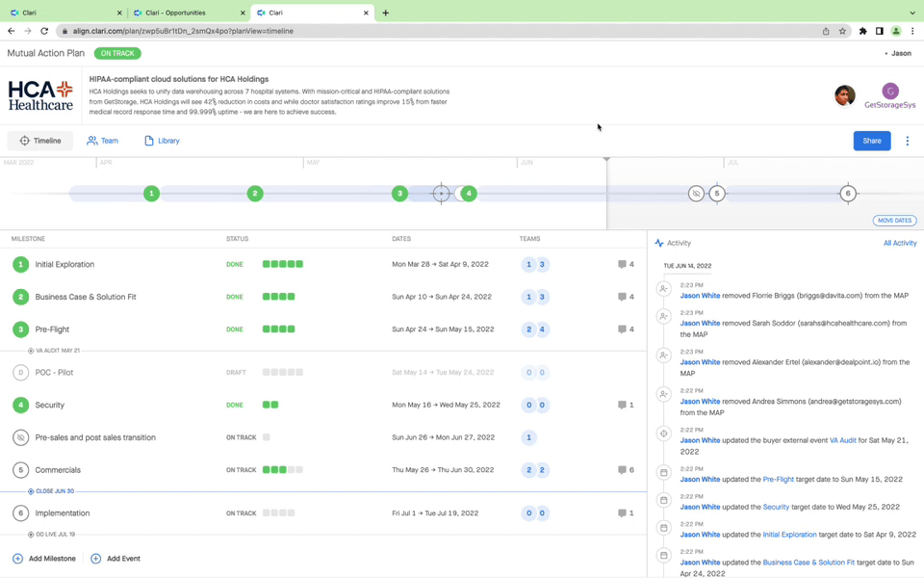This screenshot has width=924, height=578.
Task: Reload the page
Action: point(44,31)
